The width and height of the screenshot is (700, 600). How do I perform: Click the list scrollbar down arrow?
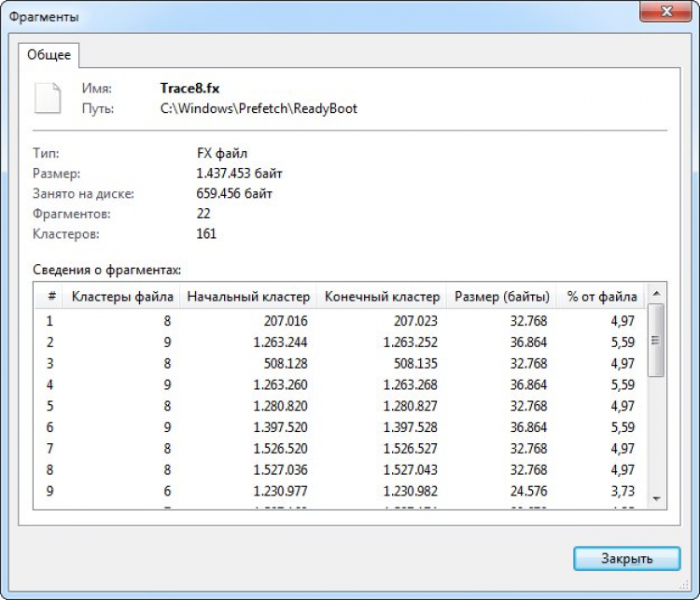(656, 498)
